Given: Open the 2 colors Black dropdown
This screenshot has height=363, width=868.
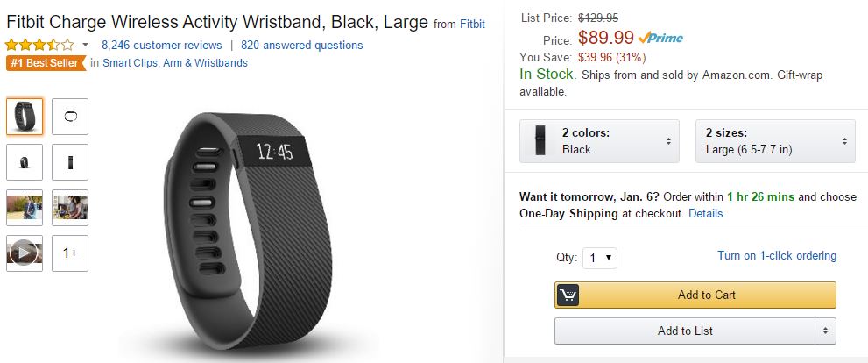Looking at the screenshot, I should pos(600,141).
